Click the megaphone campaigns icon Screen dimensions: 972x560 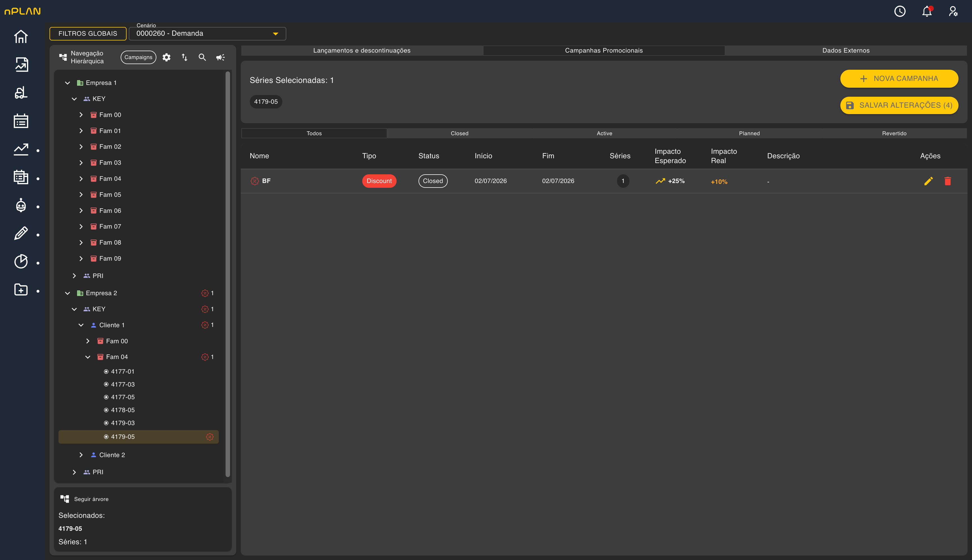click(220, 57)
